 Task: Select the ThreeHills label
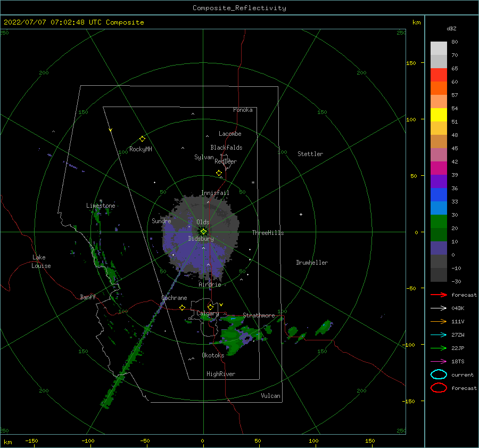(x=268, y=233)
